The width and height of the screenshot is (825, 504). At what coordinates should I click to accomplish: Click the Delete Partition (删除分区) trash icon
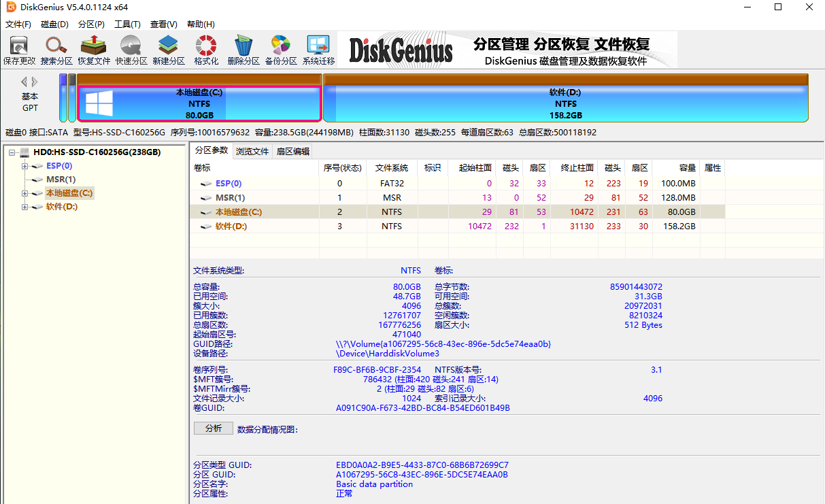(243, 50)
